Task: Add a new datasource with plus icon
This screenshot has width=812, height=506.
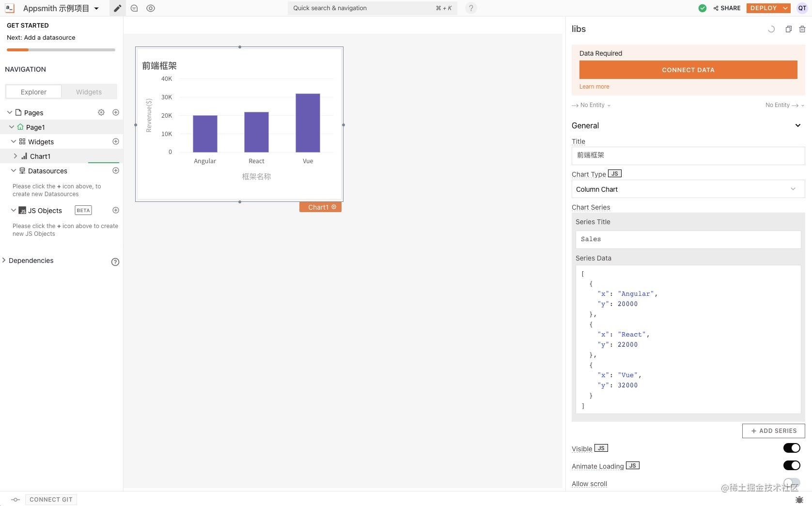Action: coord(116,170)
